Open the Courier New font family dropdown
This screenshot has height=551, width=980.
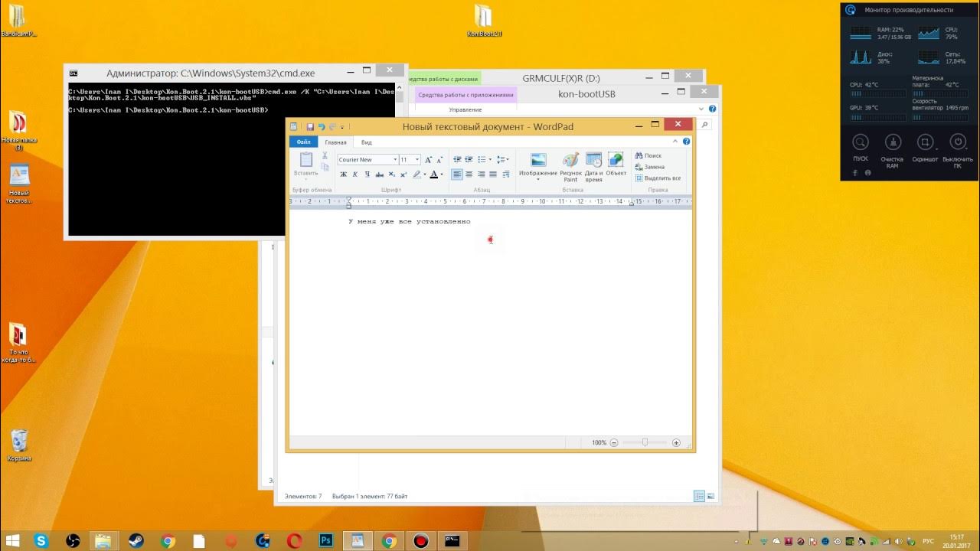click(395, 160)
